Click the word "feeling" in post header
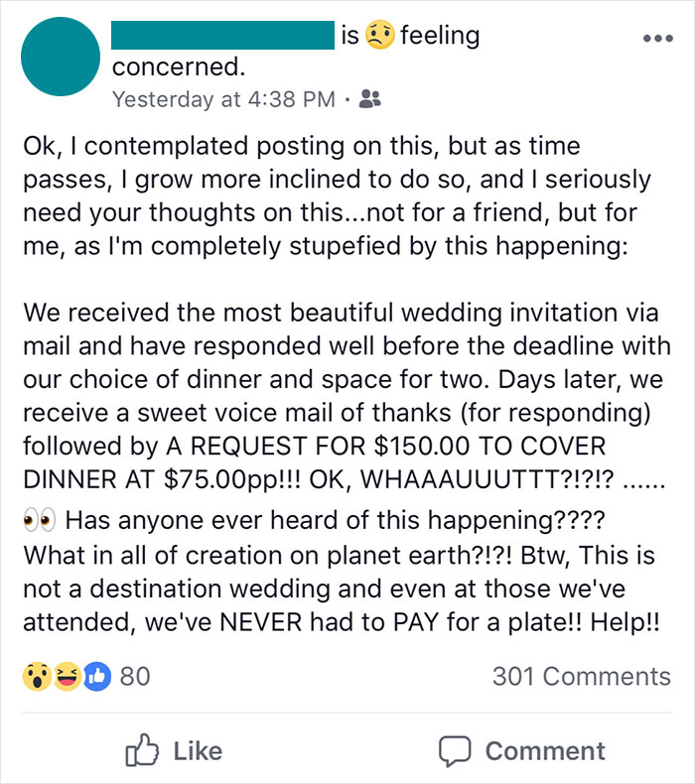The image size is (695, 784). tap(439, 37)
